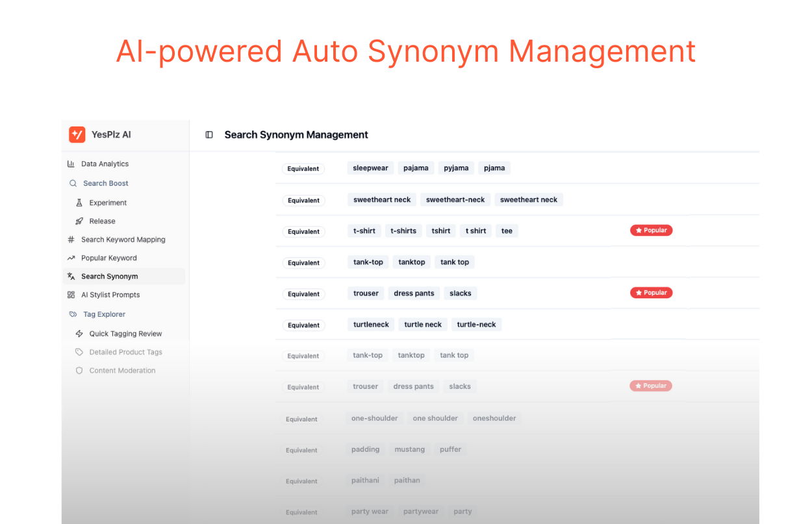This screenshot has height=524, width=812.
Task: Click the Release rocket icon
Action: [79, 221]
